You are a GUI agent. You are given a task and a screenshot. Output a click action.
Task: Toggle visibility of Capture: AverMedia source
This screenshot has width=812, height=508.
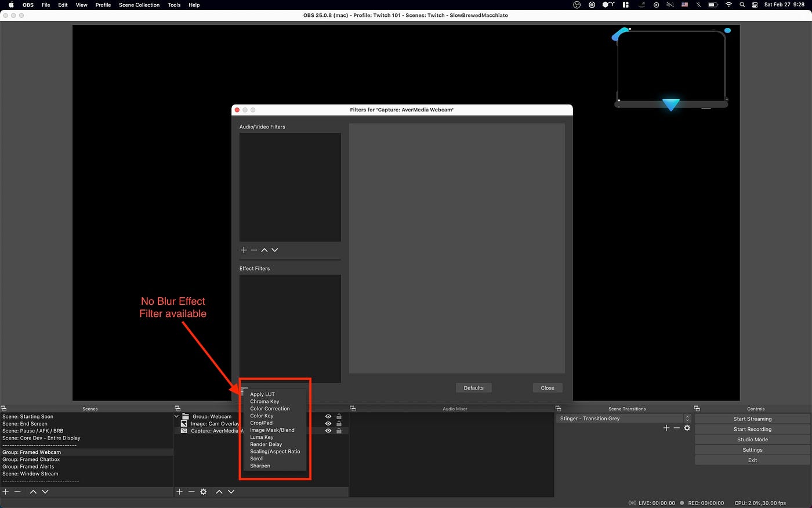tap(328, 430)
